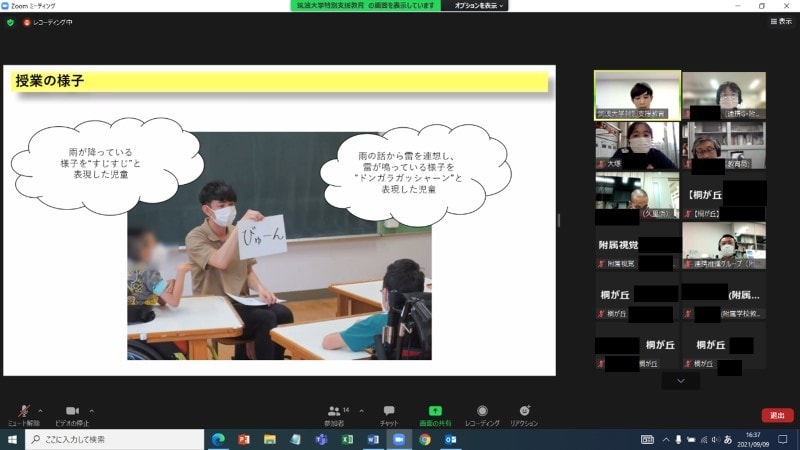This screenshot has height=450, width=800.
Task: Click the green share screen icon
Action: tap(435, 411)
